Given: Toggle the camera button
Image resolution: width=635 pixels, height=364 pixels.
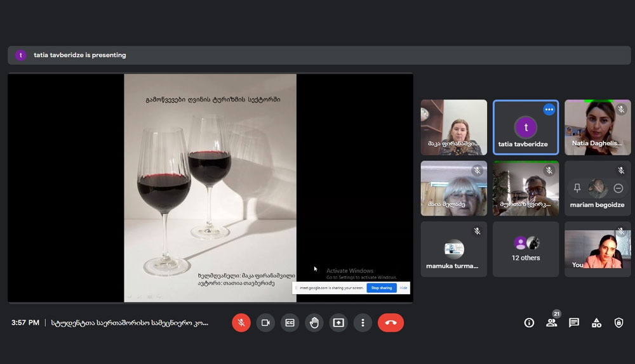Looking at the screenshot, I should coord(265,323).
